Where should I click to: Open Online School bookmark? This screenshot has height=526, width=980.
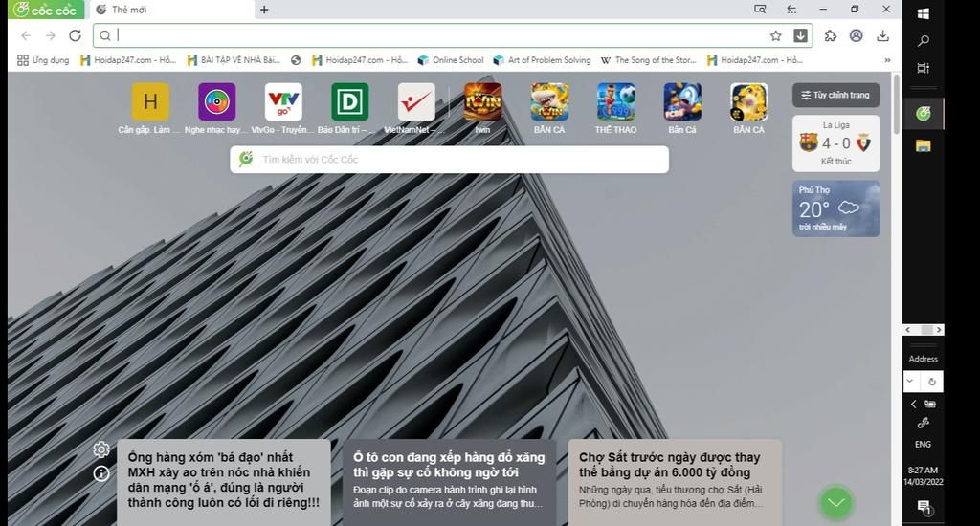pyautogui.click(x=451, y=60)
